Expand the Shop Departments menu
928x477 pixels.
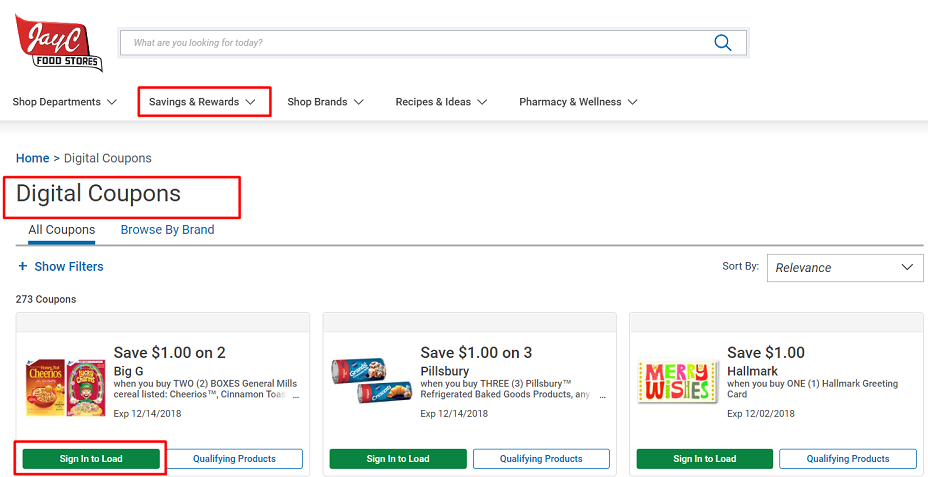click(x=65, y=102)
